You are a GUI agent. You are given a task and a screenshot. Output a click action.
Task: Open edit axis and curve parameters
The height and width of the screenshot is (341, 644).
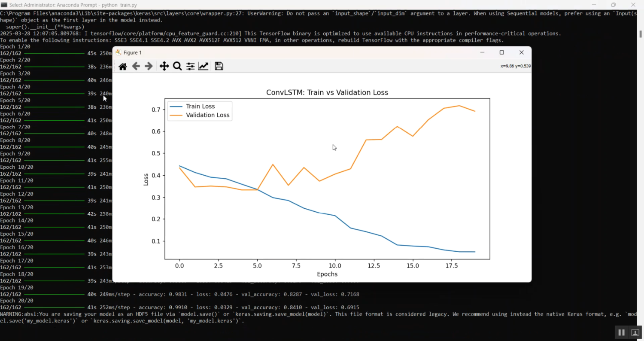pyautogui.click(x=204, y=66)
